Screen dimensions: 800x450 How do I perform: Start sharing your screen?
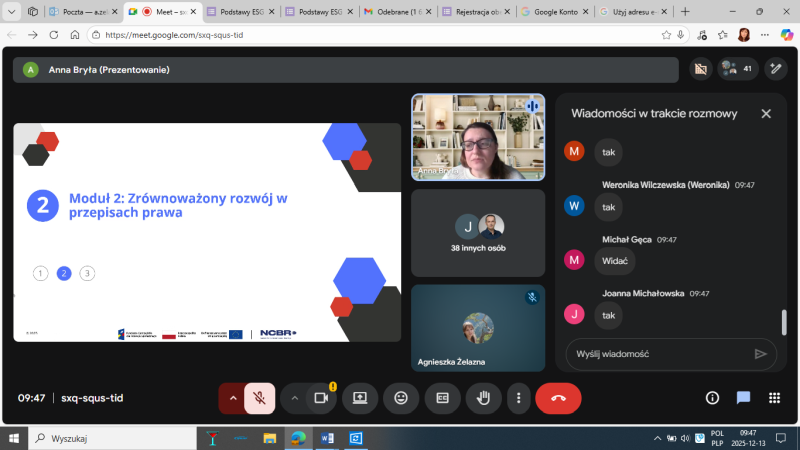360,398
